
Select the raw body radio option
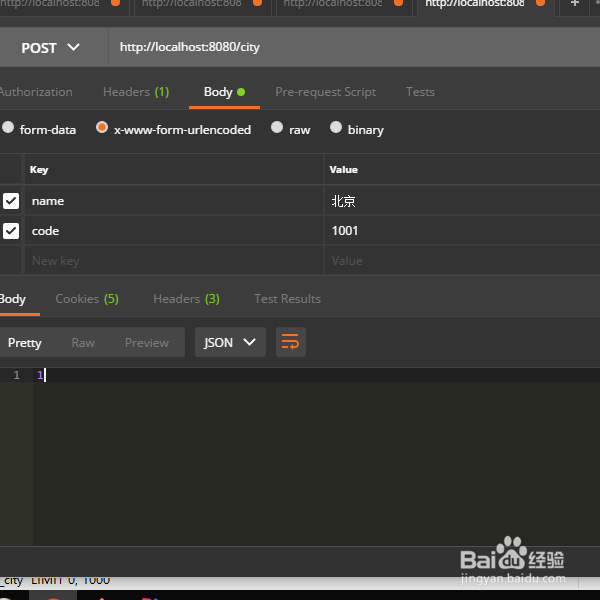[277, 127]
